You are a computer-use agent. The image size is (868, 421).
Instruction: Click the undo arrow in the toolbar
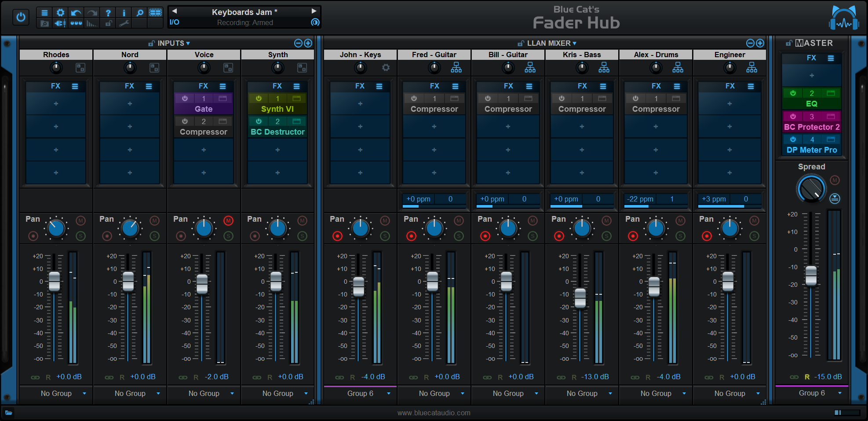tap(75, 13)
